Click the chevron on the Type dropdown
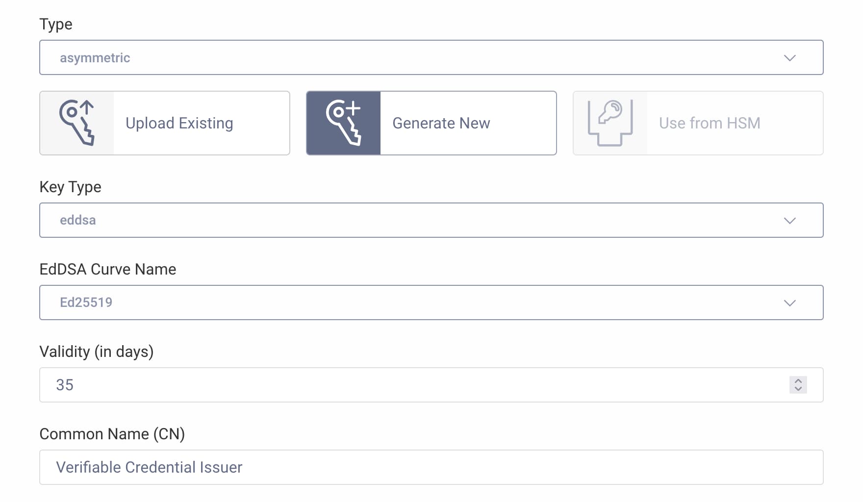This screenshot has height=504, width=863. 790,57
